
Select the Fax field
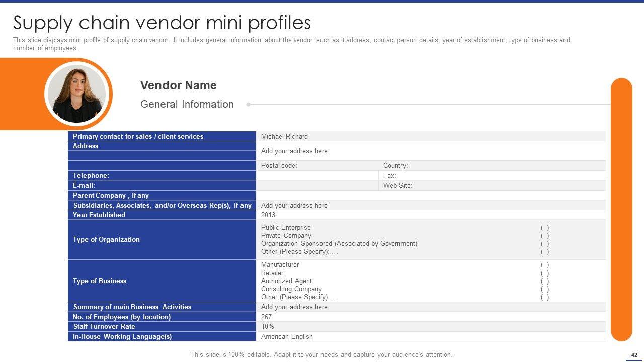click(389, 175)
